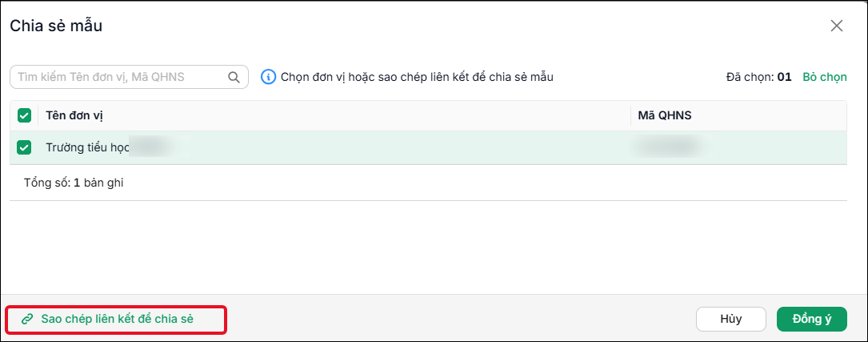Toggle the select-all checkbox in table header
868x342 pixels.
coord(24,115)
